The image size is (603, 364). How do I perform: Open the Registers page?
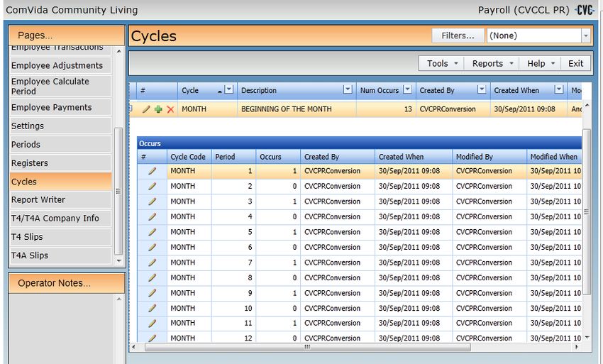[x=60, y=162]
